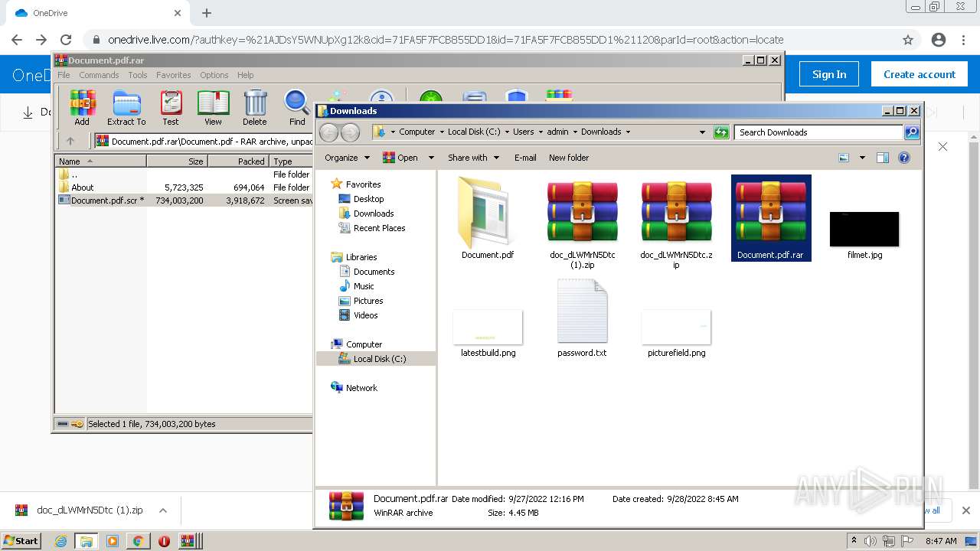This screenshot has width=980, height=551.
Task: Click the Search Downloads input field
Action: [x=818, y=132]
